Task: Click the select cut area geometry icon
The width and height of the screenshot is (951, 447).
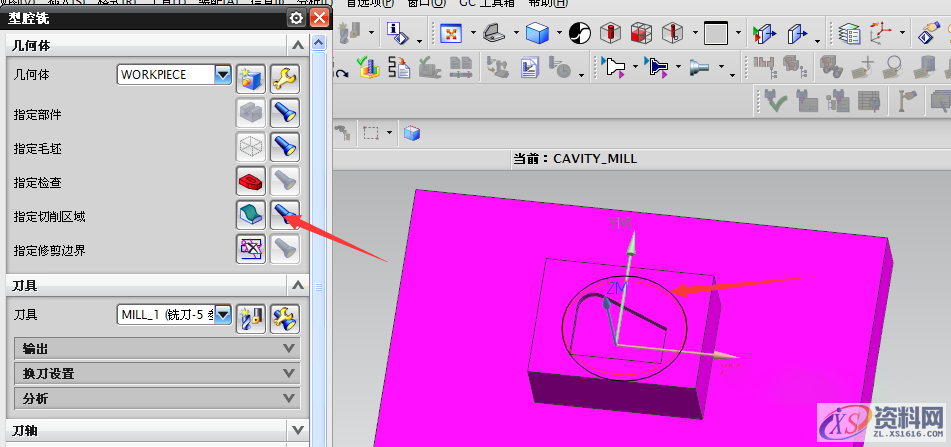Action: tap(251, 215)
